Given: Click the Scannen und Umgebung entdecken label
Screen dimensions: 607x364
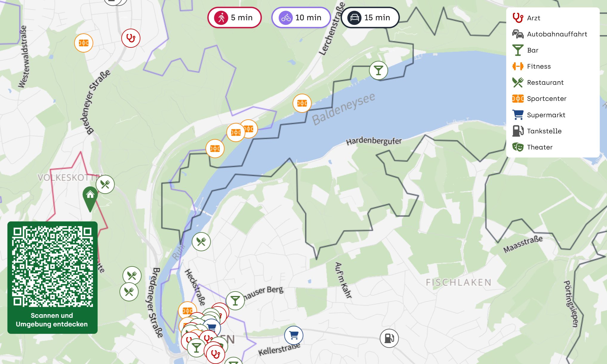Looking at the screenshot, I should point(52,320).
